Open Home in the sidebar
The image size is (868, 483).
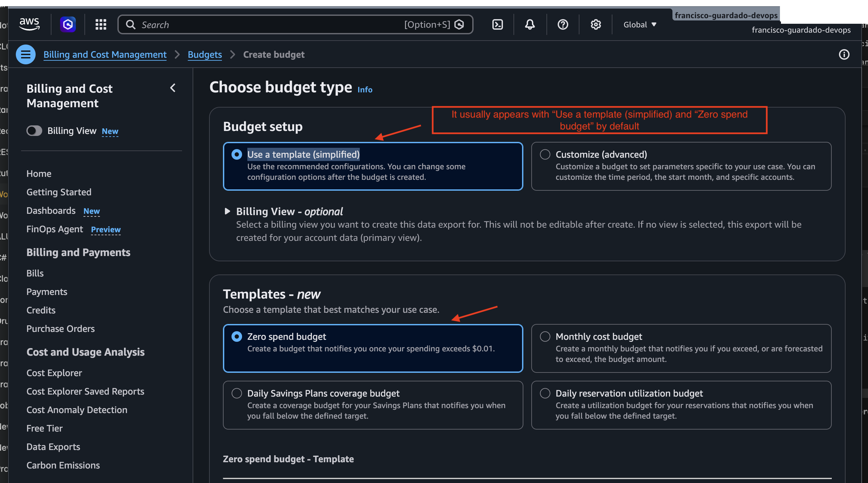(39, 174)
